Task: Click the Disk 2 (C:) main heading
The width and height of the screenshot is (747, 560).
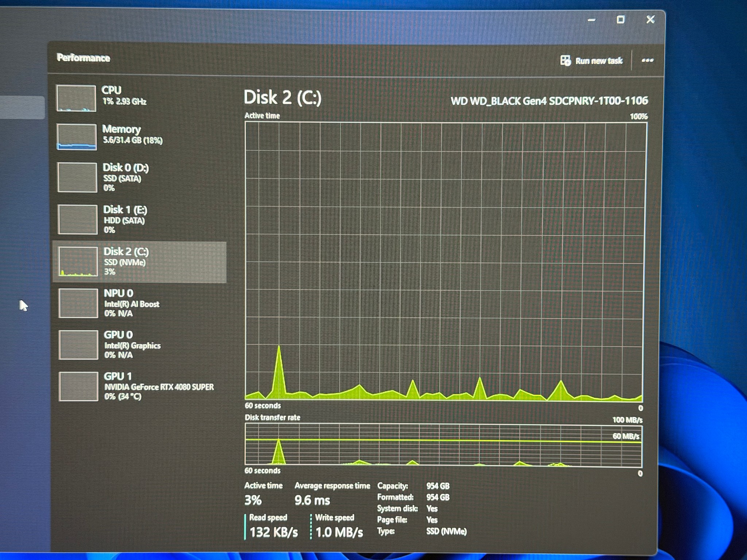Action: 283,97
